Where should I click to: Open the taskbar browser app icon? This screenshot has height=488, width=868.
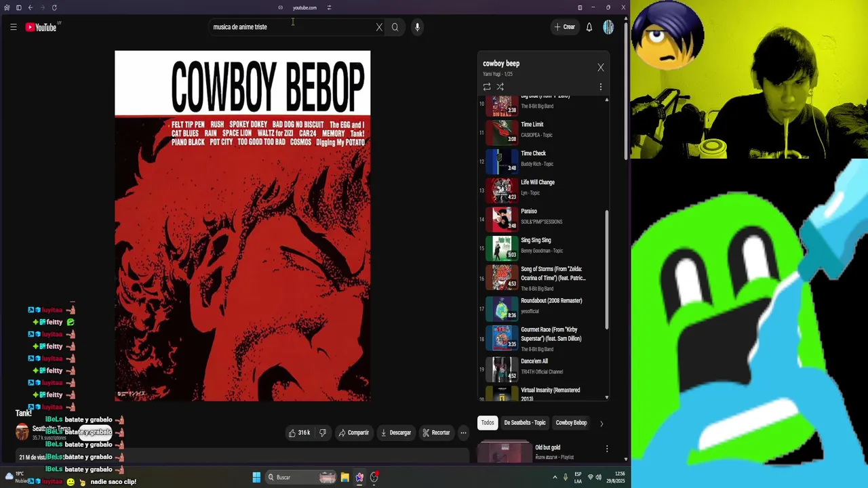(x=359, y=477)
